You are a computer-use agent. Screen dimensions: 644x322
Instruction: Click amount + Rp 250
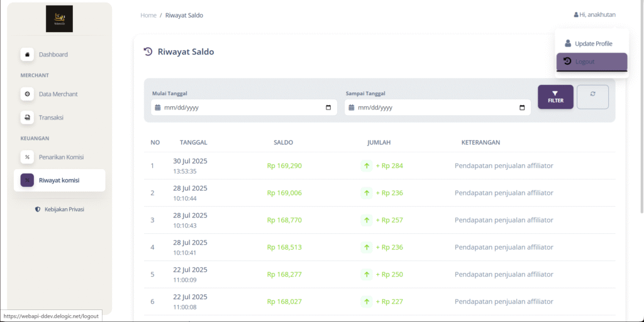pos(389,274)
